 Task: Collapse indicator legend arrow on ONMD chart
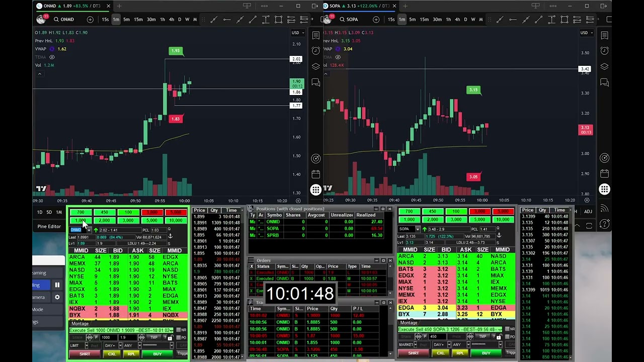40,74
